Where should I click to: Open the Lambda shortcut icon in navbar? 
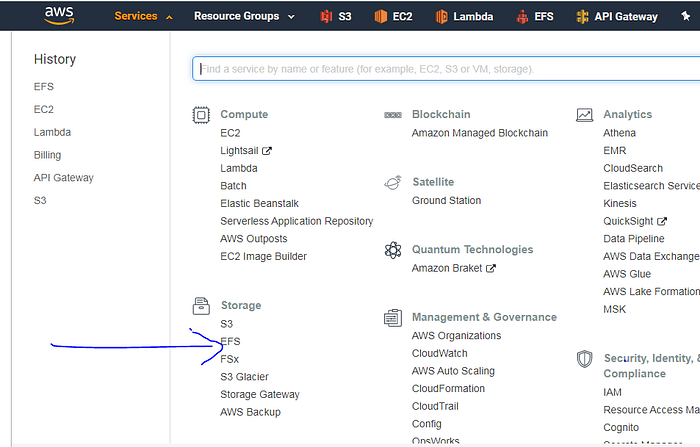coord(442,16)
